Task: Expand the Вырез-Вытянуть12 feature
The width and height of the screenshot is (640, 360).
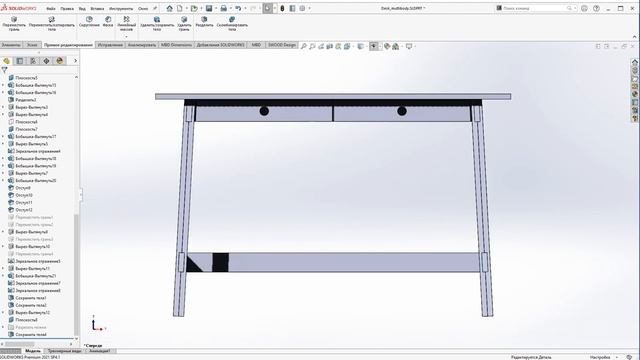Action: point(3,313)
